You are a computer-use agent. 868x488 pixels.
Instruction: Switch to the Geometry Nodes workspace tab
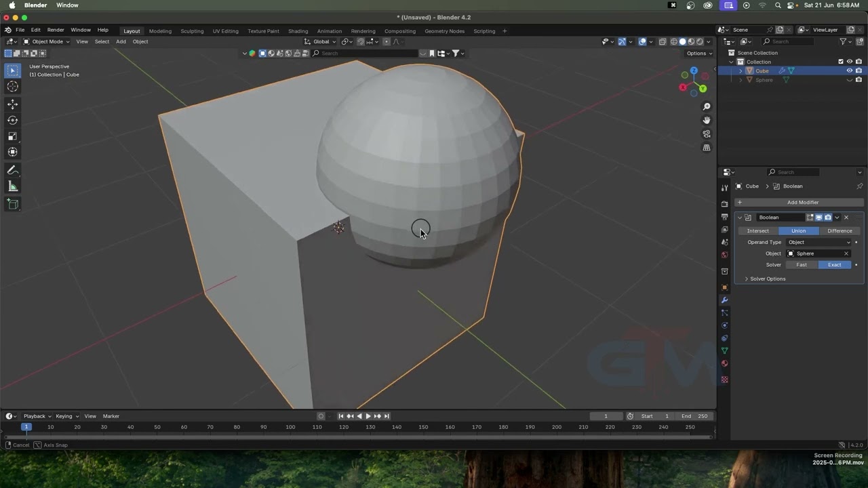(x=444, y=31)
